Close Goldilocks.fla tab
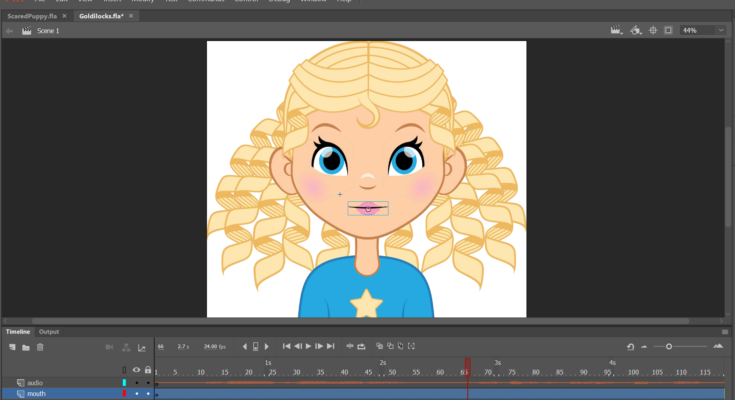This screenshot has width=735, height=400. pos(131,16)
